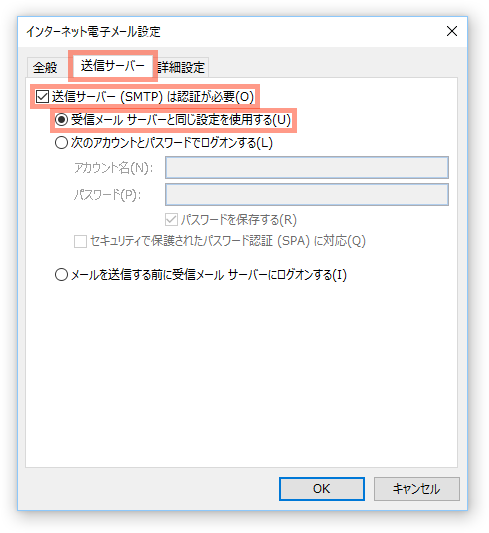This screenshot has height=533, width=489.
Task: Click the blank white area of the tab panel
Action: [x=241, y=374]
